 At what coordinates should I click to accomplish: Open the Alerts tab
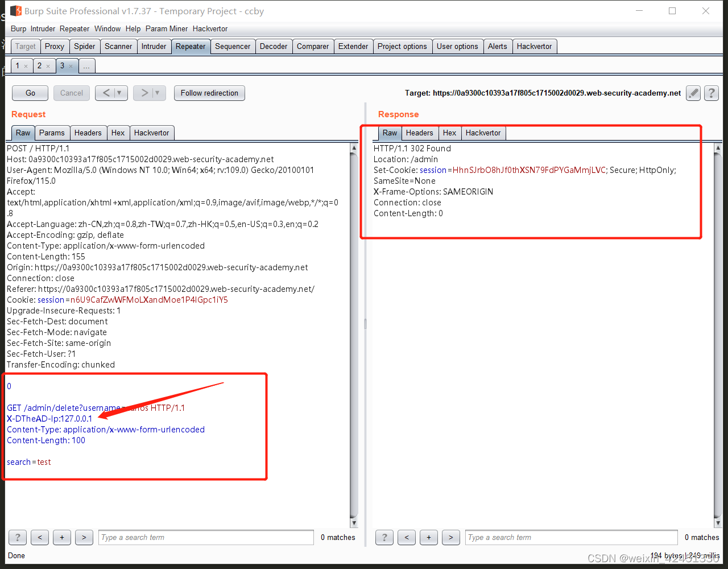(497, 47)
